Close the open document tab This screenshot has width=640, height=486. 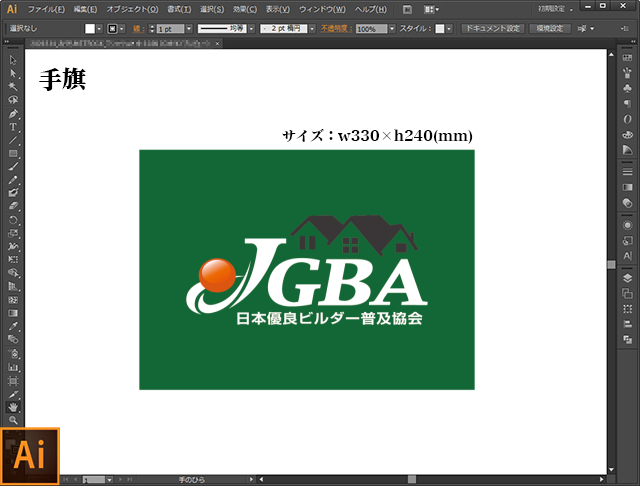[x=218, y=43]
